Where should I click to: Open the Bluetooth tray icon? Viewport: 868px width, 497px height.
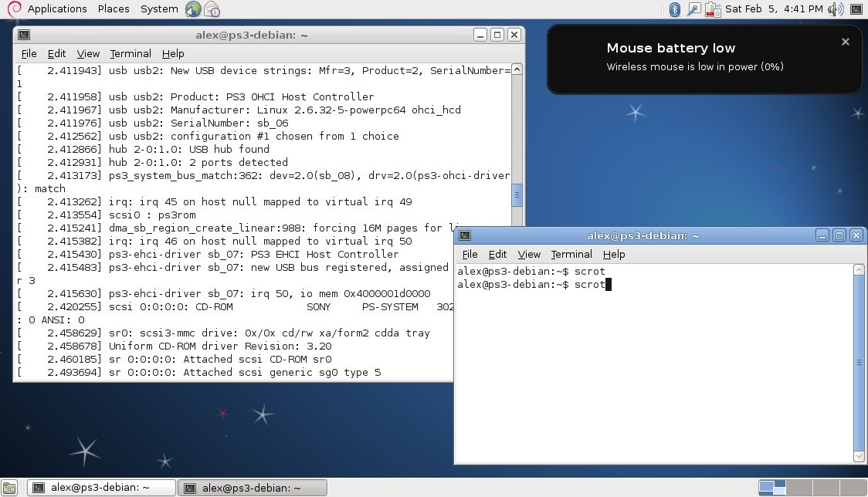[x=675, y=8]
